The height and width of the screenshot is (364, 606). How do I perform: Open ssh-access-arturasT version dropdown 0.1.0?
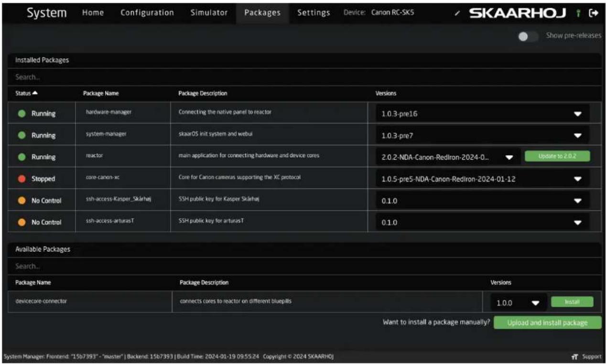point(482,223)
